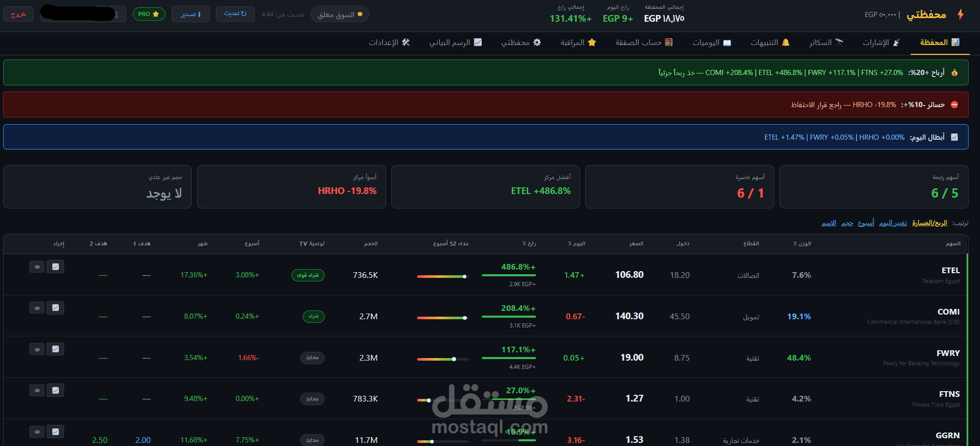Open chart icon for FTNS row
This screenshot has width=980, height=446.
(x=55, y=390)
